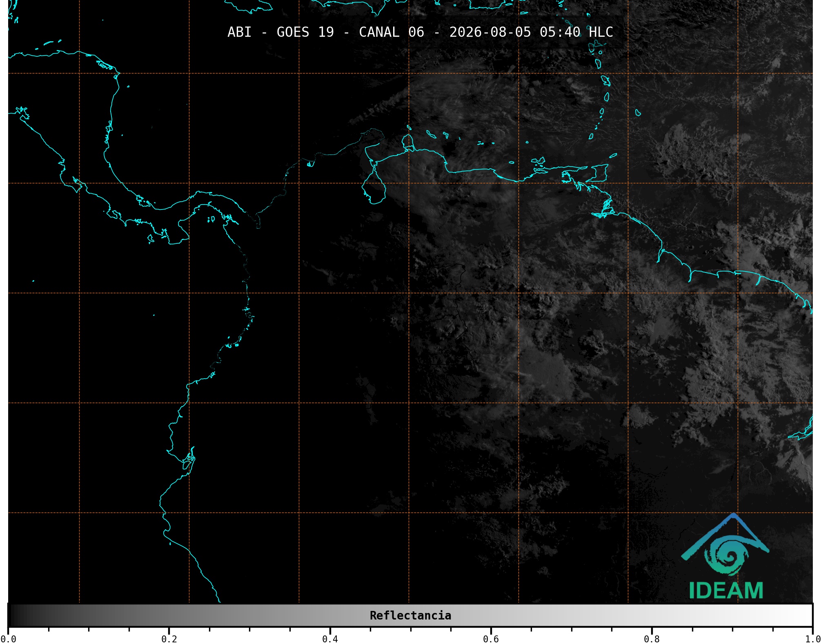
Task: Click the colorbar tick label 0.6
Action: pos(491,639)
